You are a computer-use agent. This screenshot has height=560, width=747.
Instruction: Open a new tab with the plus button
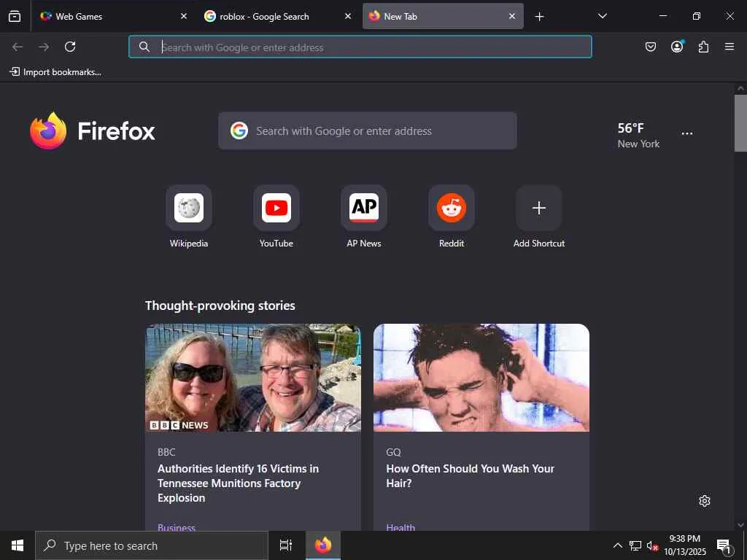click(539, 17)
